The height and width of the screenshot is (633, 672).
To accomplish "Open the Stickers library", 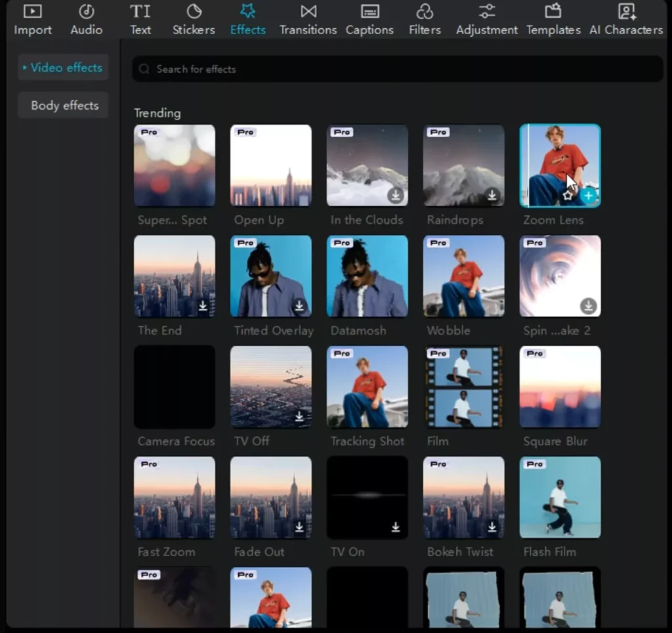I will pyautogui.click(x=194, y=20).
